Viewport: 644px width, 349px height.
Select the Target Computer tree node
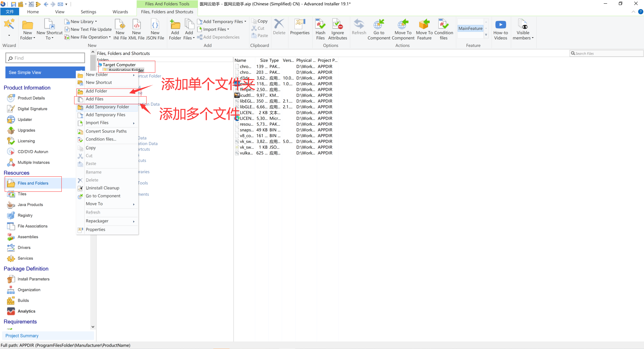119,65
